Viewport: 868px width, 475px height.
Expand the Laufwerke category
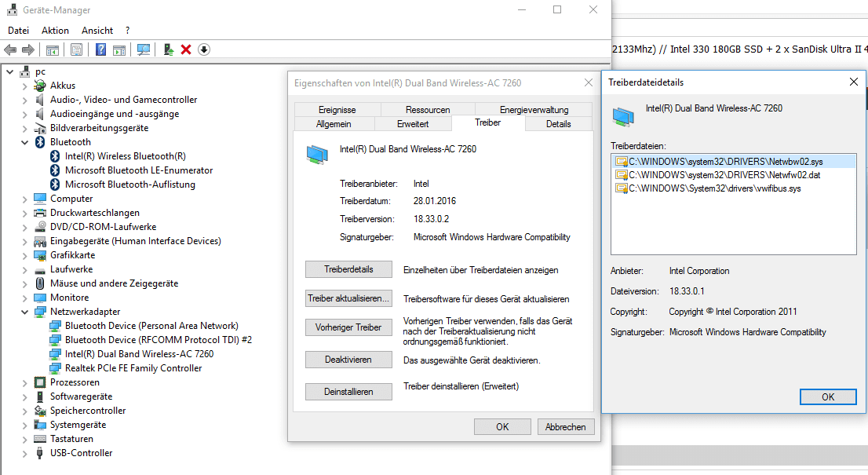pos(24,269)
